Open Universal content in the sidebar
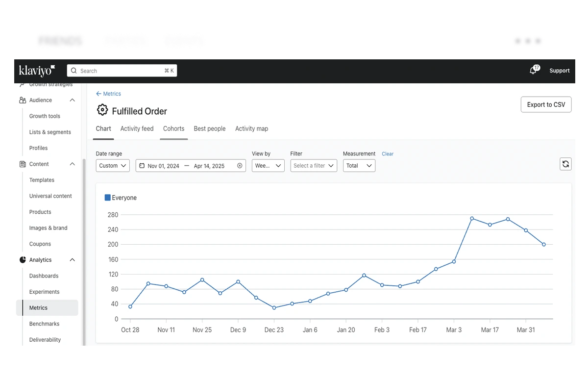The height and width of the screenshot is (380, 588). [x=50, y=196]
